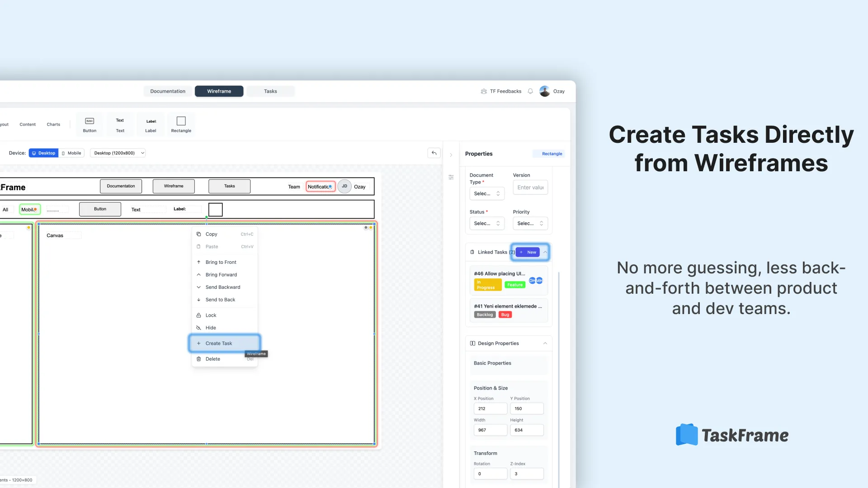Image resolution: width=868 pixels, height=488 pixels.
Task: Collapse properties panel with the chevron
Action: (x=451, y=155)
